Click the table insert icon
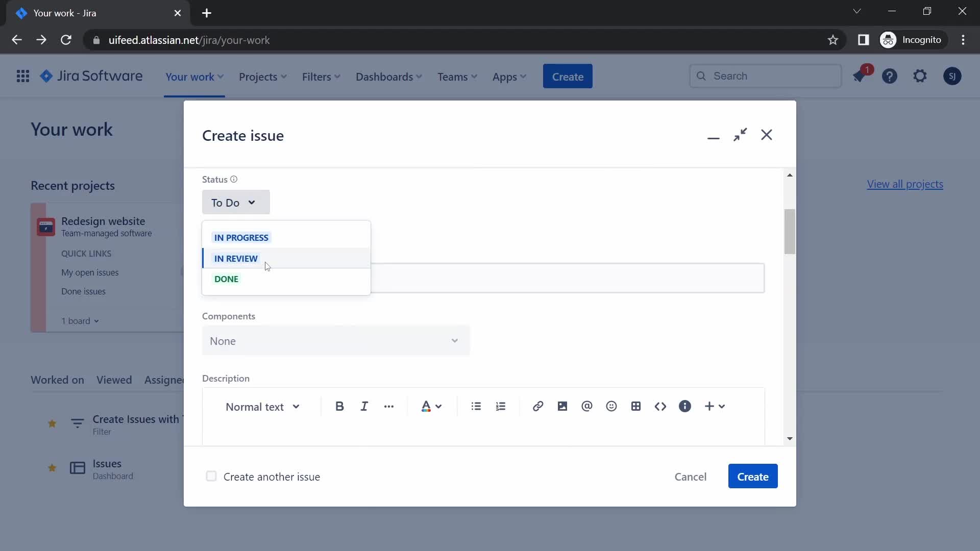Screen dimensions: 980x551 click(x=635, y=406)
